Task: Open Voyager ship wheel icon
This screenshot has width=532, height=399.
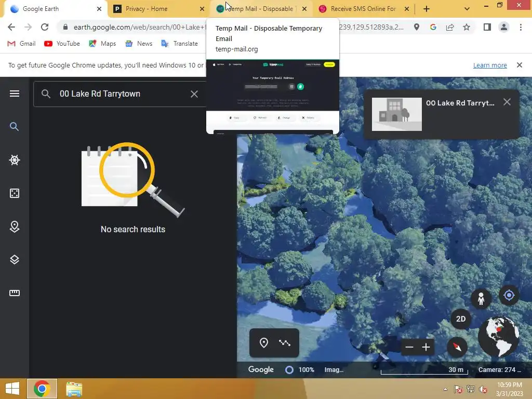Action: 14,160
